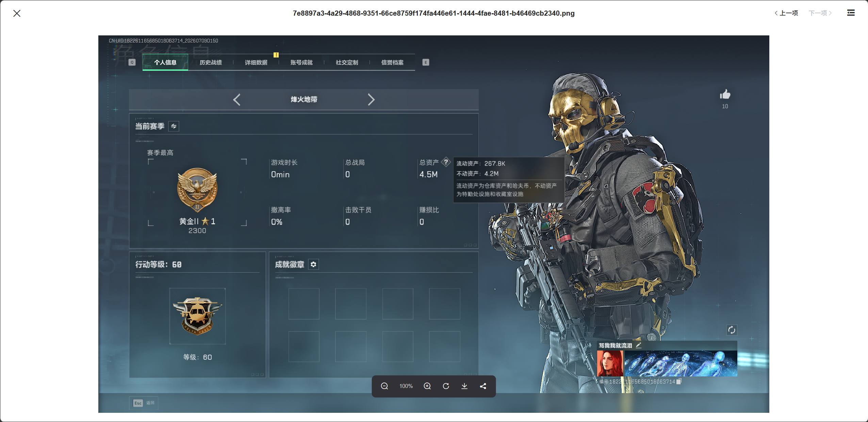
Task: Switch to the 详细数据 tab
Action: [256, 63]
